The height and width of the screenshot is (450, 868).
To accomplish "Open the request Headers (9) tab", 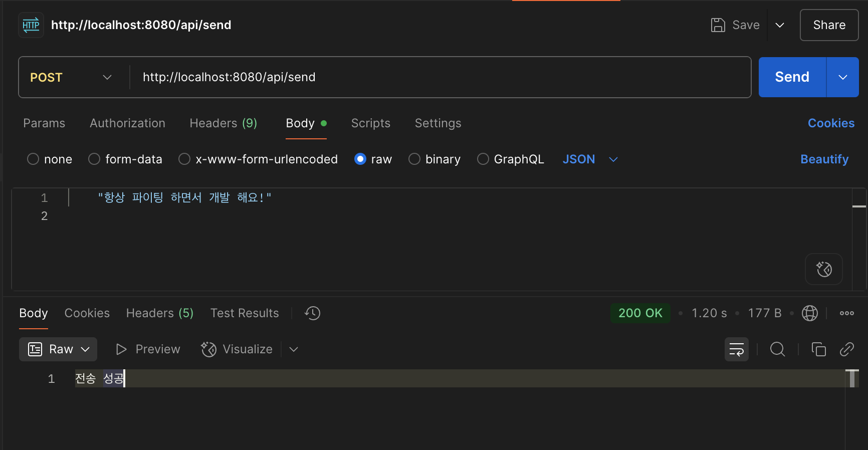I will coord(223,123).
